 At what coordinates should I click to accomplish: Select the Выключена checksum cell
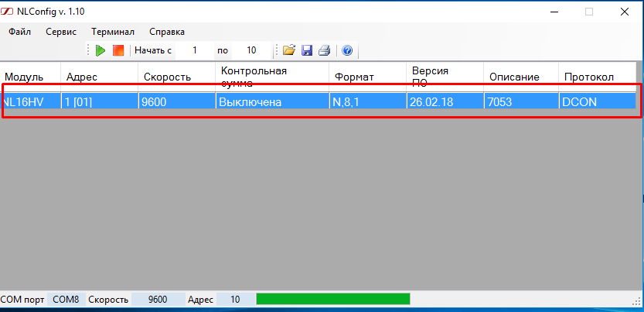272,101
